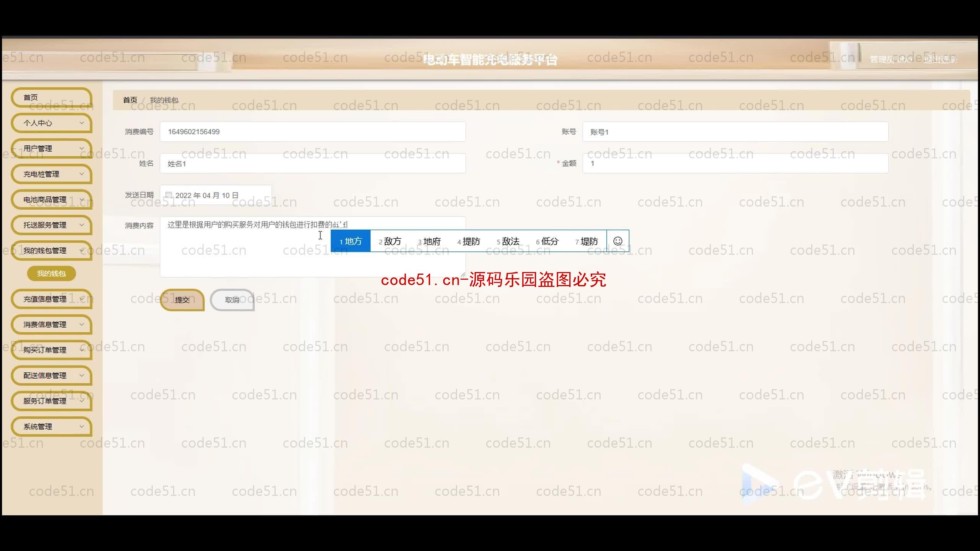This screenshot has width=980, height=551.
Task: Choose IME candidate 1 地方
Action: (351, 241)
